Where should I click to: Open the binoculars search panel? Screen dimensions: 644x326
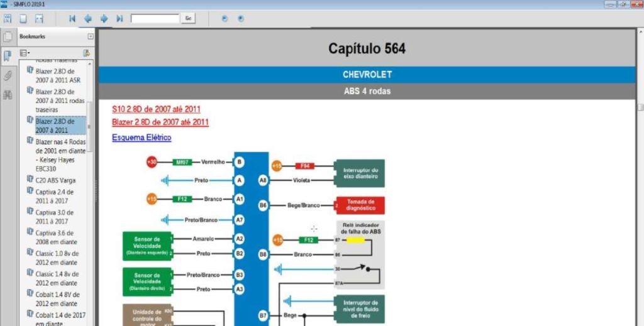point(8,95)
